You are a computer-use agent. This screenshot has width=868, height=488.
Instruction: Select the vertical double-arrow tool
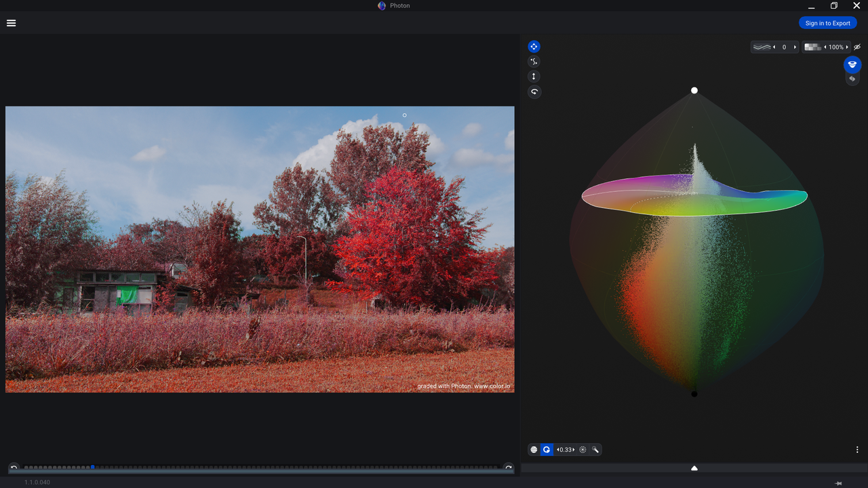point(534,77)
